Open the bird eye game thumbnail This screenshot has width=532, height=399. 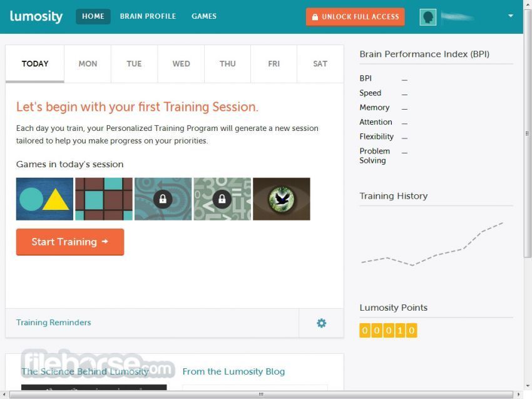[282, 199]
